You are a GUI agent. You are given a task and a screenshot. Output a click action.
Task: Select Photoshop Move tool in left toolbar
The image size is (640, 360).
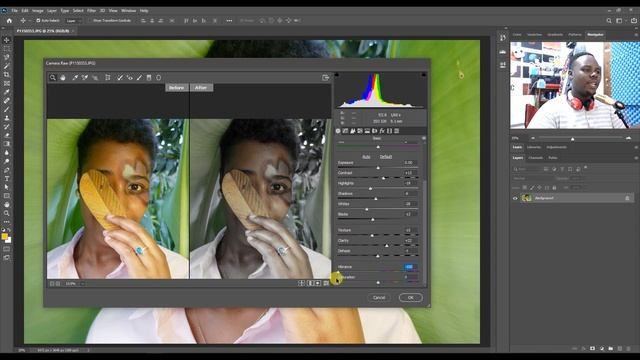7,40
